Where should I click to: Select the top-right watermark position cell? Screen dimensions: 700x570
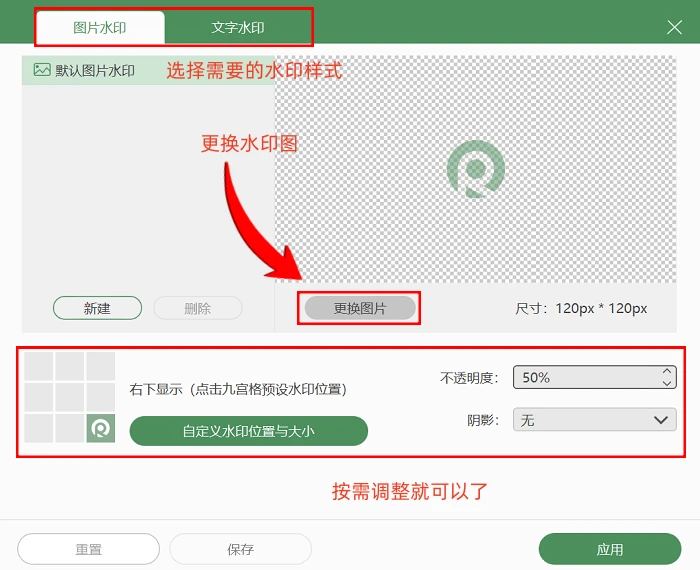100,366
